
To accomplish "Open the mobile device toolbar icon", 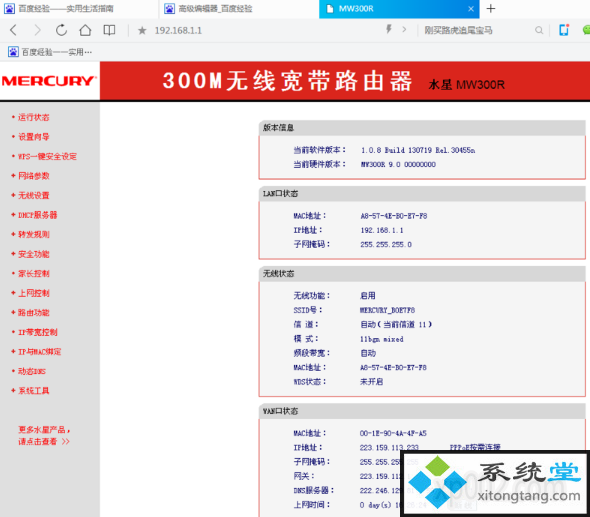I will click(x=564, y=30).
